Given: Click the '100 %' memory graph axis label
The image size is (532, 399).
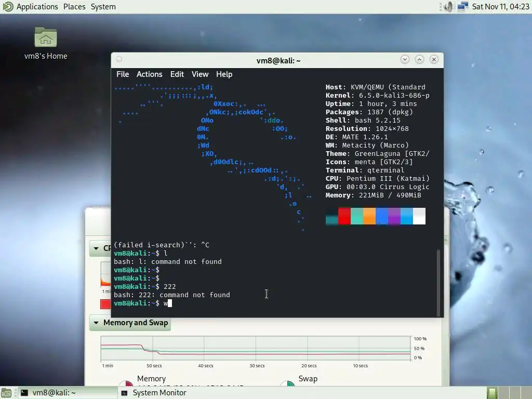Looking at the screenshot, I should 420,339.
